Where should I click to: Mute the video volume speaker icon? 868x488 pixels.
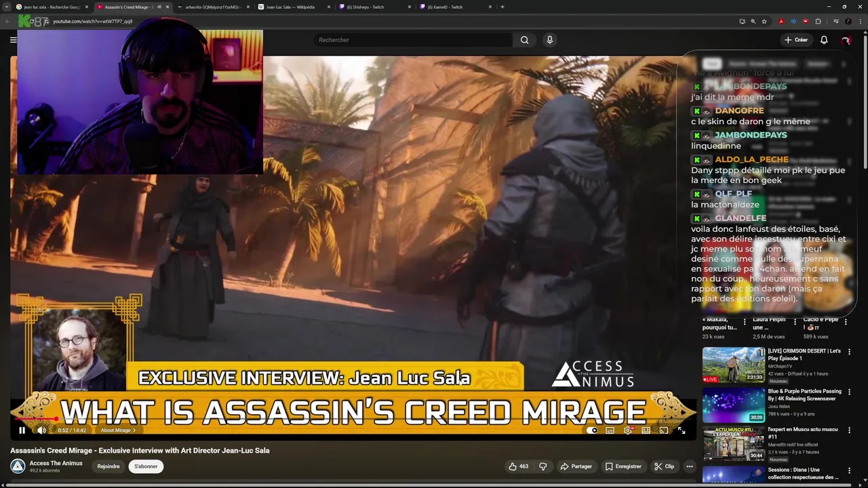tap(41, 430)
